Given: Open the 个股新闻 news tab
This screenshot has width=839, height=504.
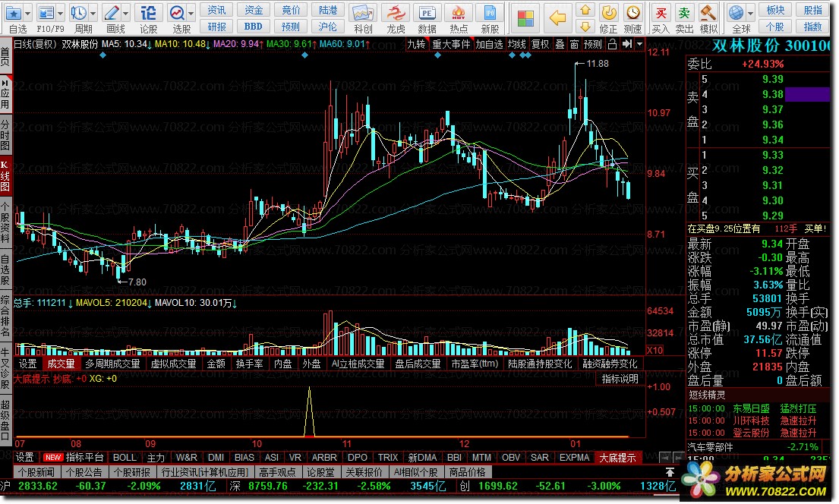Looking at the screenshot, I should click(36, 472).
